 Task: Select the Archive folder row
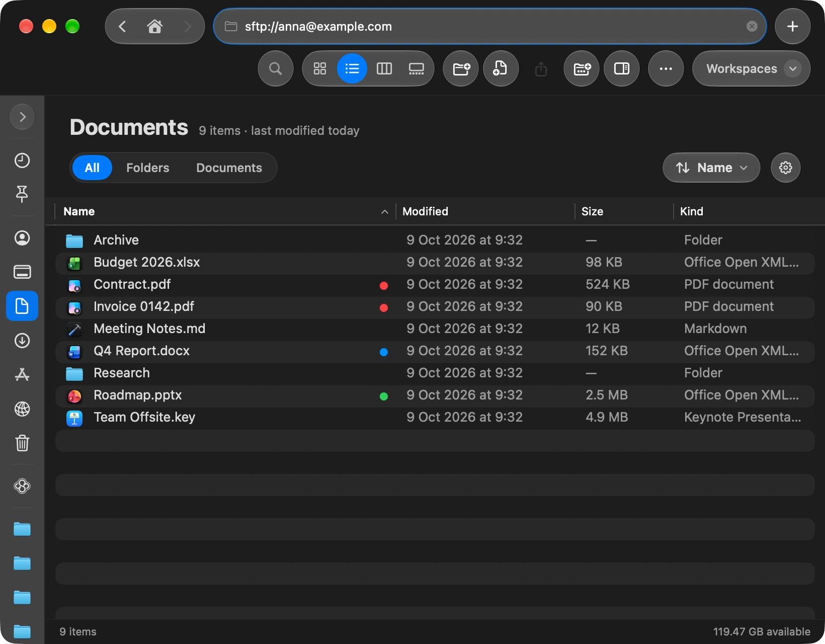click(x=435, y=240)
